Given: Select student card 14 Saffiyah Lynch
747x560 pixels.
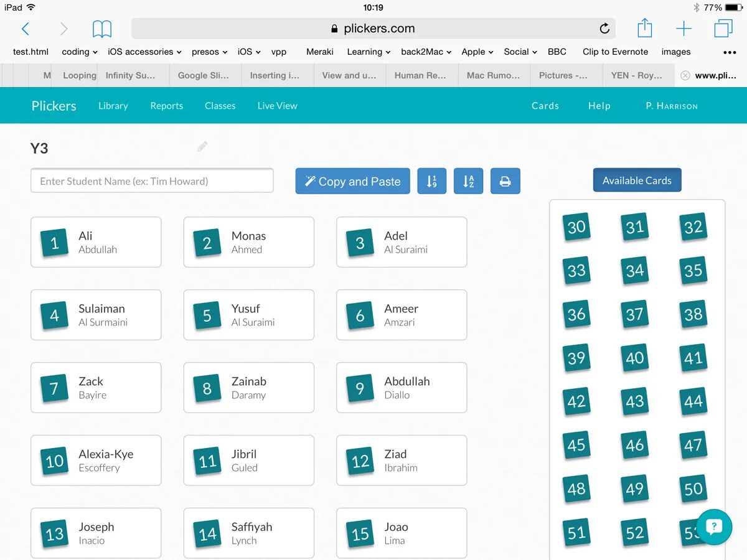Looking at the screenshot, I should 249,533.
